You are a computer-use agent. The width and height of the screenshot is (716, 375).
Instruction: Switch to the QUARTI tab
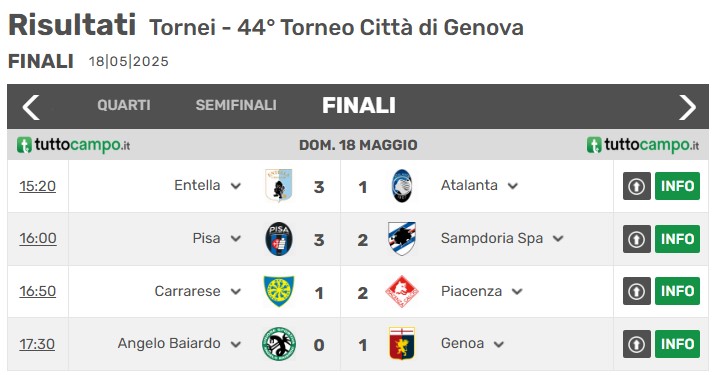tap(124, 105)
